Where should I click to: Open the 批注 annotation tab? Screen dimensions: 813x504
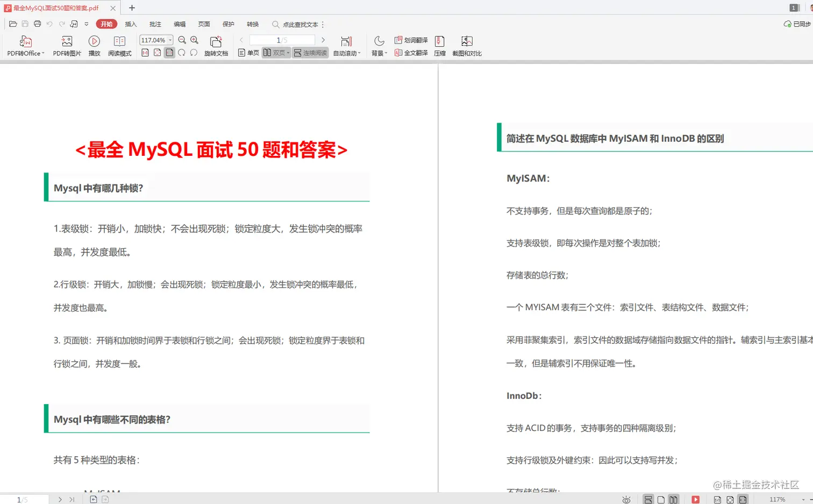tap(155, 24)
